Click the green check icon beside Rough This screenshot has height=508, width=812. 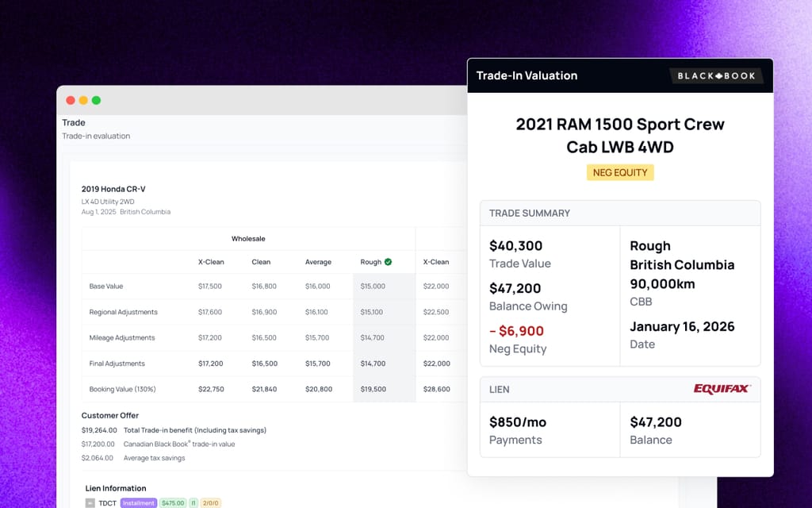tap(388, 262)
